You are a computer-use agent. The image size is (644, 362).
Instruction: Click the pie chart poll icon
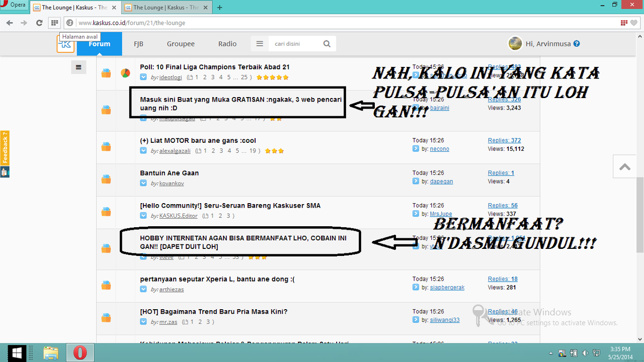point(126,73)
